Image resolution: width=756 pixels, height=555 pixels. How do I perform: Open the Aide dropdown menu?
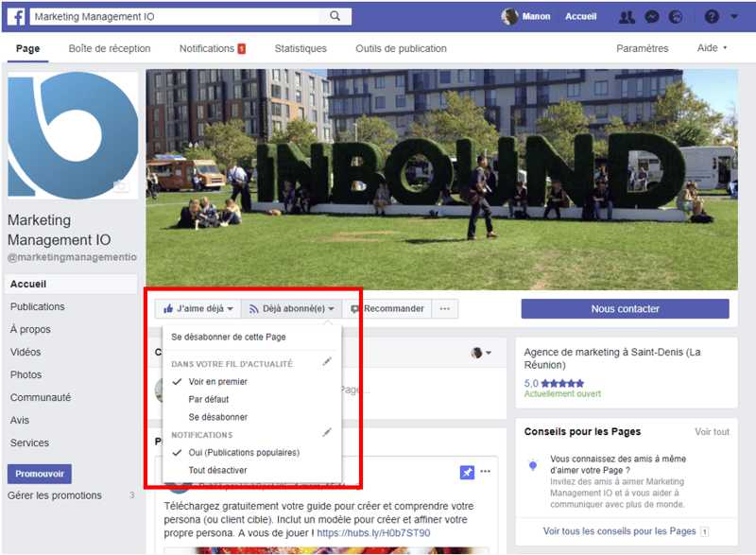(712, 47)
